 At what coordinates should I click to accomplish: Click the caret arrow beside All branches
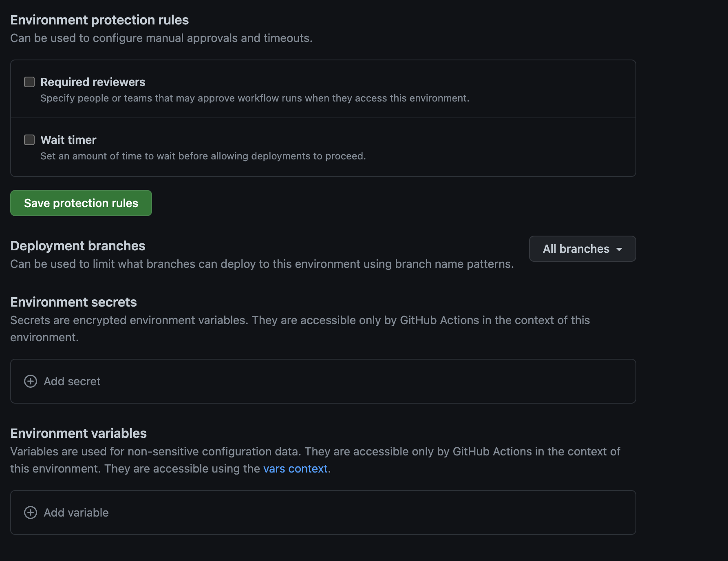coord(619,249)
